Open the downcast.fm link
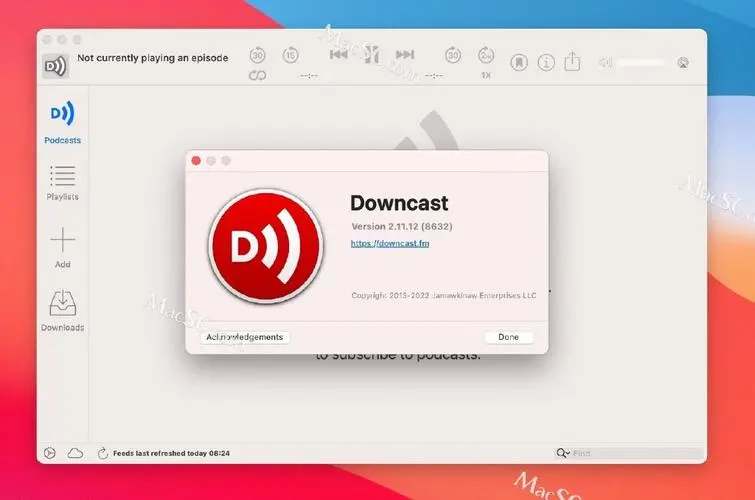Viewport: 755px width, 500px height. tap(390, 244)
